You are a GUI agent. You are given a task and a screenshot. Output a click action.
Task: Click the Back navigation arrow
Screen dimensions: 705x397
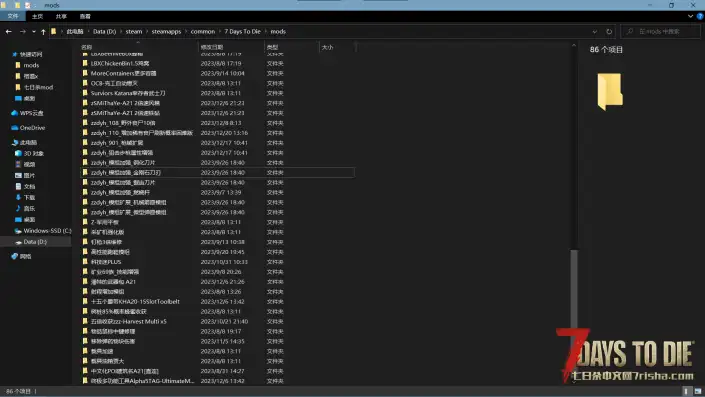[x=9, y=31]
